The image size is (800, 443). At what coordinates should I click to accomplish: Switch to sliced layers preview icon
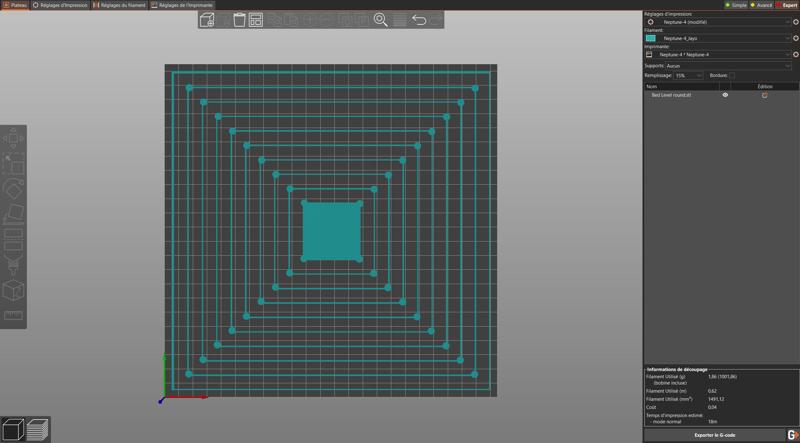pos(38,429)
